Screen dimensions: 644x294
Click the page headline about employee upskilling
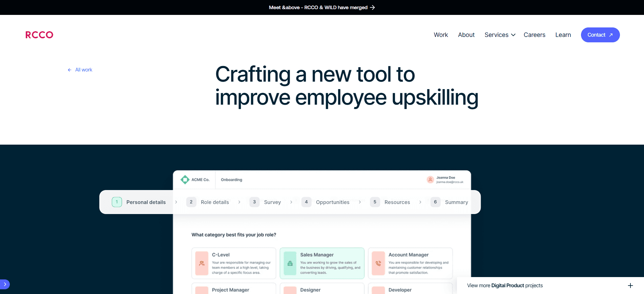347,86
